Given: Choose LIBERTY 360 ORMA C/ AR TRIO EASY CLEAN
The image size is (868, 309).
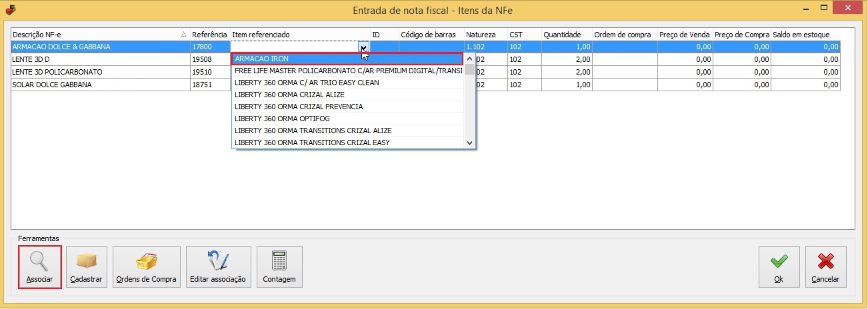Looking at the screenshot, I should (347, 83).
